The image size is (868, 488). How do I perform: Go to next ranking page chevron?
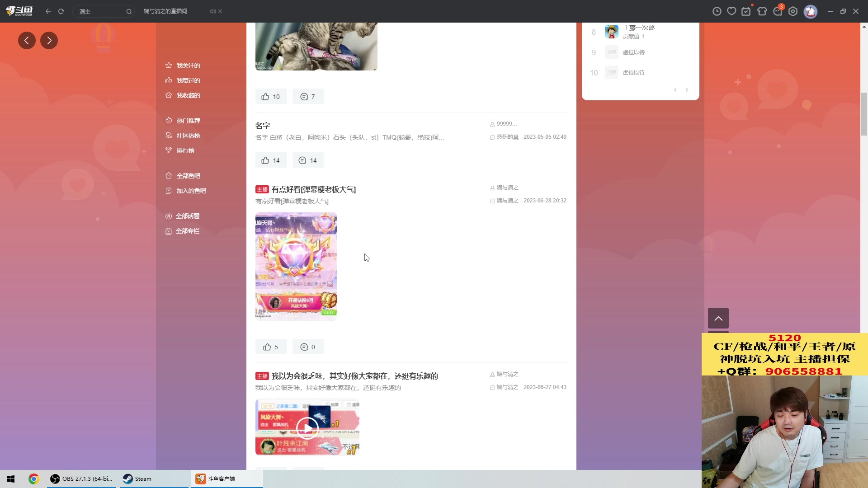click(687, 90)
